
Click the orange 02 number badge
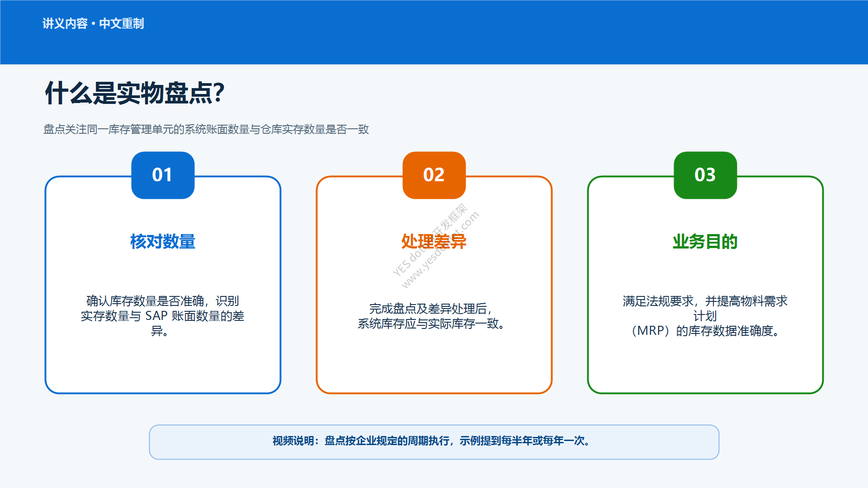click(434, 175)
